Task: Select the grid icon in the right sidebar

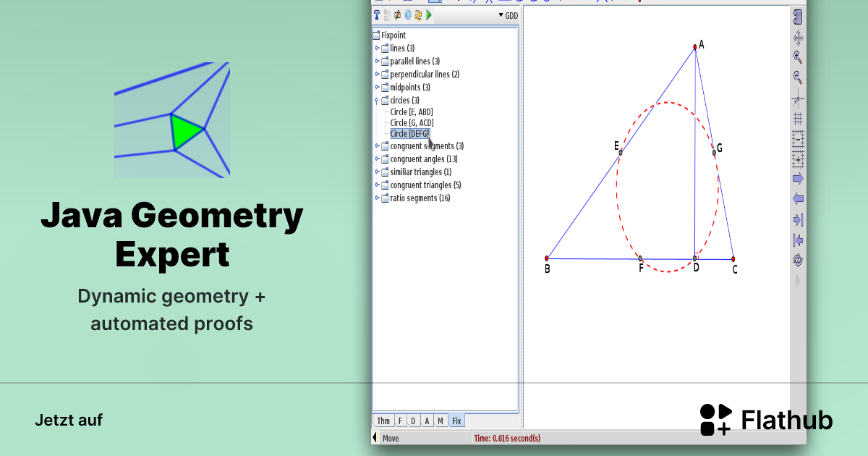Action: [798, 118]
